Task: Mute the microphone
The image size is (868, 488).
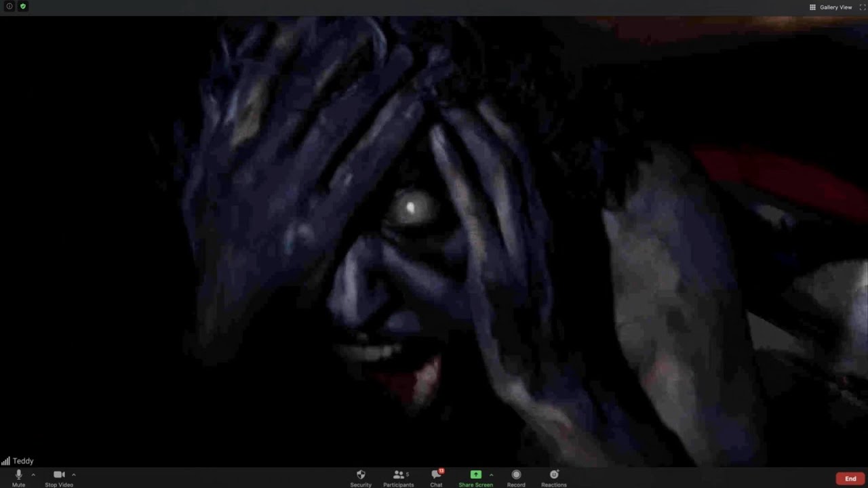Action: [18, 478]
